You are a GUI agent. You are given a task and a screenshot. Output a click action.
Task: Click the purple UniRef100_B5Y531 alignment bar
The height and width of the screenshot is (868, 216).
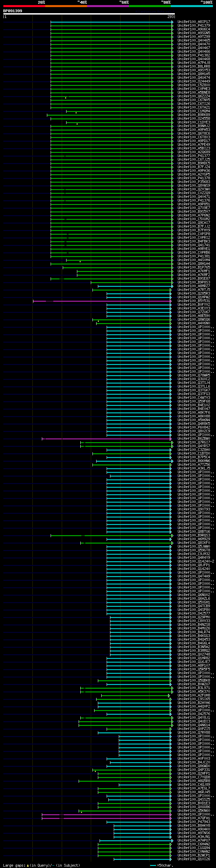tap(102, 301)
